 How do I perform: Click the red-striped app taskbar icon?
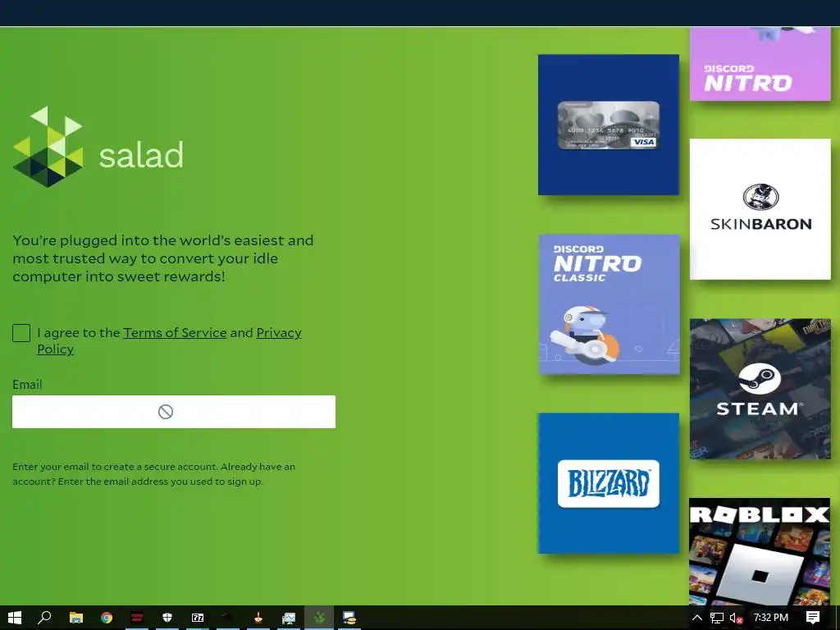137,618
